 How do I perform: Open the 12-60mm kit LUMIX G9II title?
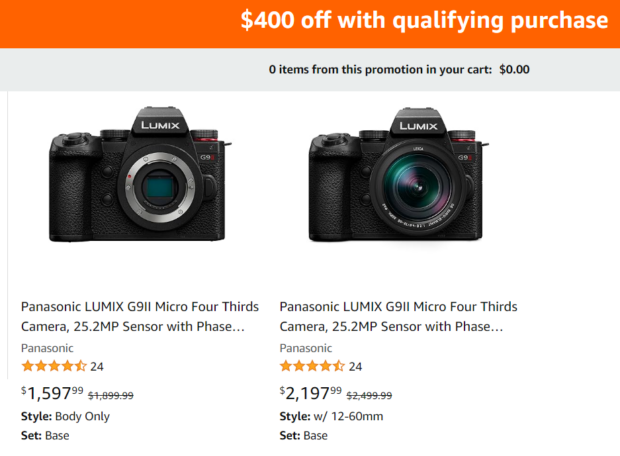point(398,316)
